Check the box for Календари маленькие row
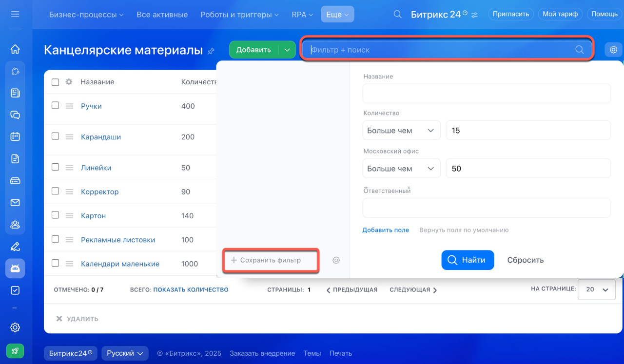The height and width of the screenshot is (364, 624). click(56, 263)
